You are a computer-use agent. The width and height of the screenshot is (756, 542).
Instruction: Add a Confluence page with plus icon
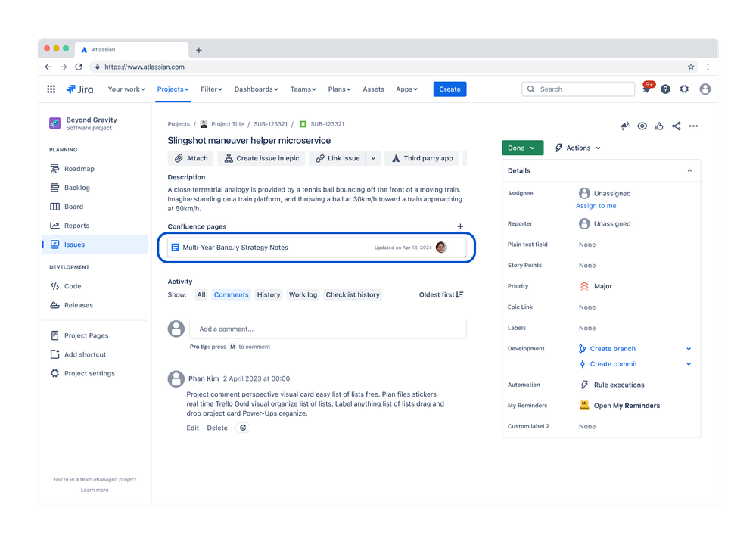(x=460, y=226)
